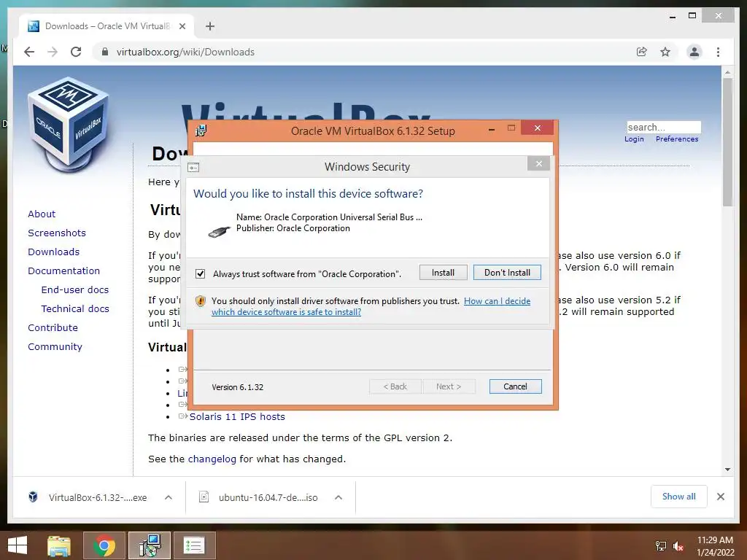Screen dimensions: 747x560
Task: Click the VirtualBox exe file icon in downloads bar
Action: 33,497
